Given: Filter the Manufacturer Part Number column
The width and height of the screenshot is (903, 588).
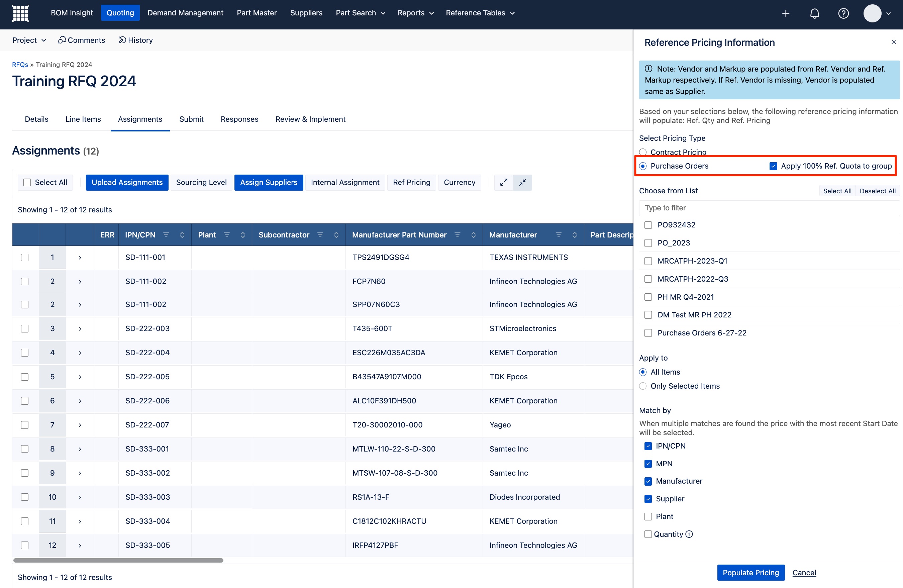Looking at the screenshot, I should click(x=457, y=235).
